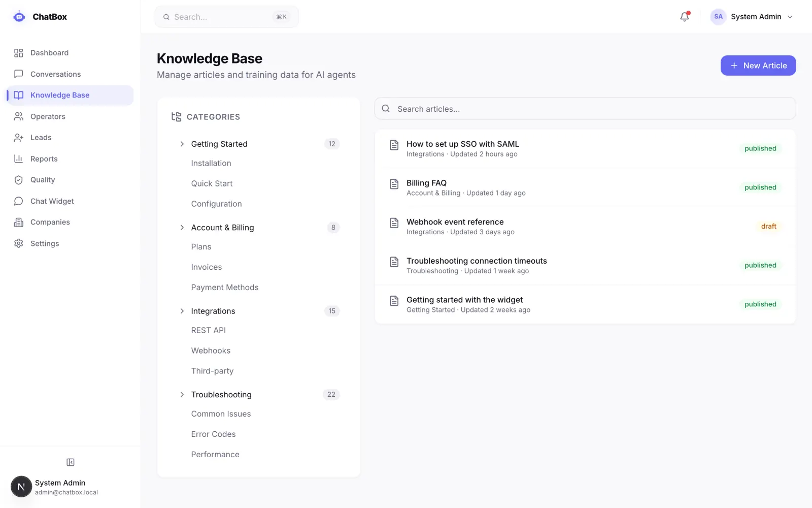The image size is (812, 508).
Task: Click the Categories tree icon
Action: tap(176, 117)
